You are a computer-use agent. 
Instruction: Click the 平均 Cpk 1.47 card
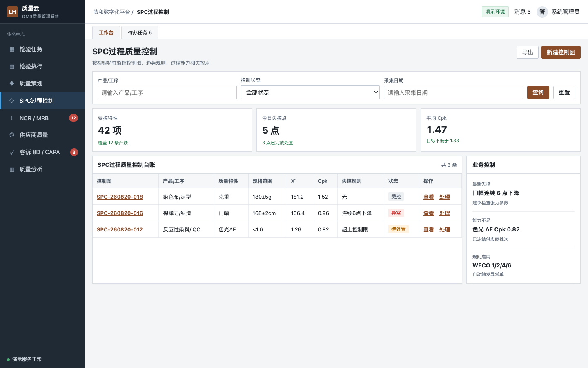click(x=501, y=130)
